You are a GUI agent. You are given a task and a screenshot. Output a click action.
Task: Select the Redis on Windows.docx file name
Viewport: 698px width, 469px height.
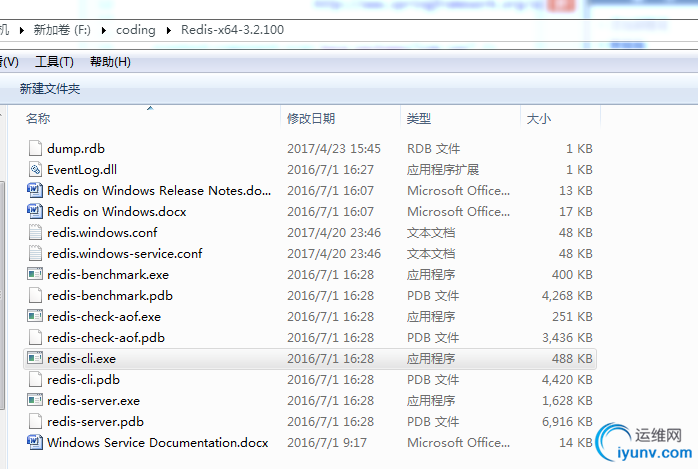(x=117, y=211)
